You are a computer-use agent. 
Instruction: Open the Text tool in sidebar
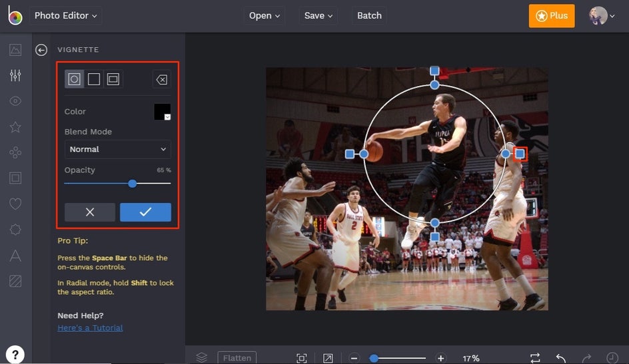[x=15, y=256]
